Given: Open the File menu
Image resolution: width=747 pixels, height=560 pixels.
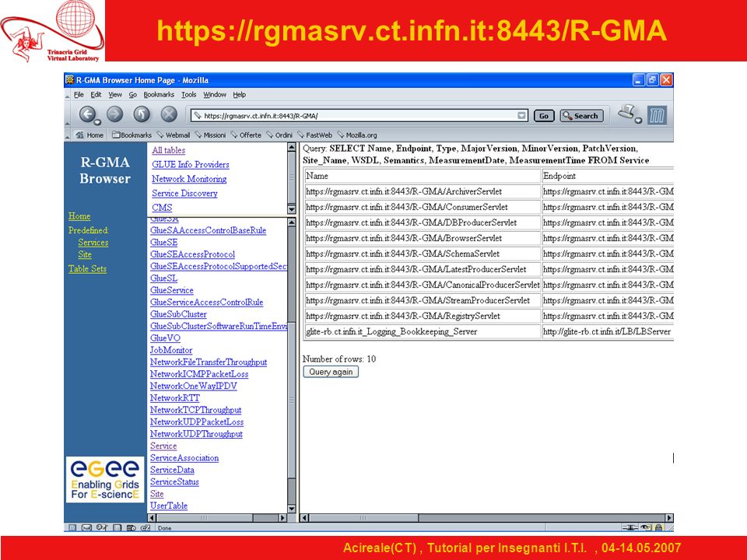Looking at the screenshot, I should (x=79, y=95).
